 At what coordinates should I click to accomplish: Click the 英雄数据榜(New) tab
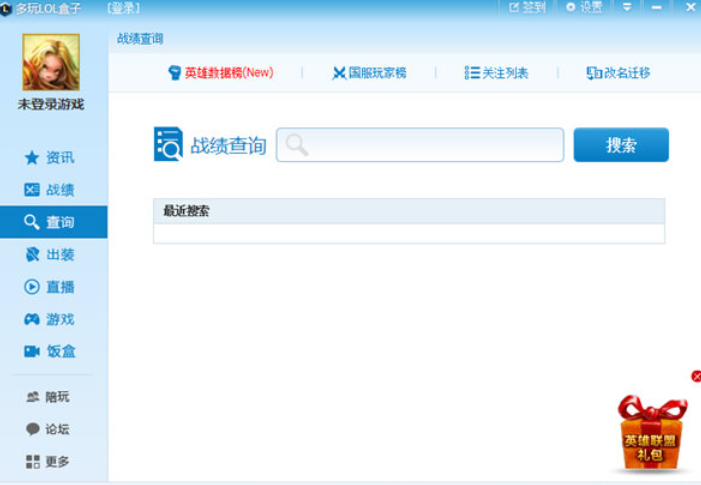221,73
